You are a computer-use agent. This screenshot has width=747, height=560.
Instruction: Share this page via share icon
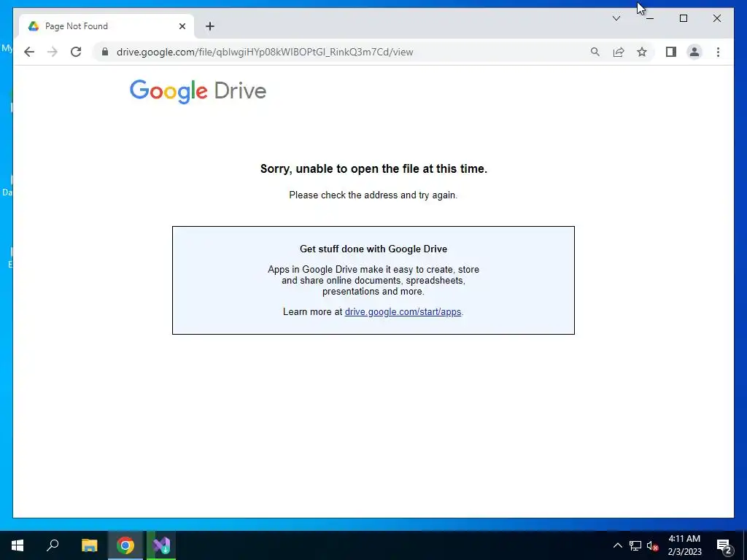click(x=619, y=52)
